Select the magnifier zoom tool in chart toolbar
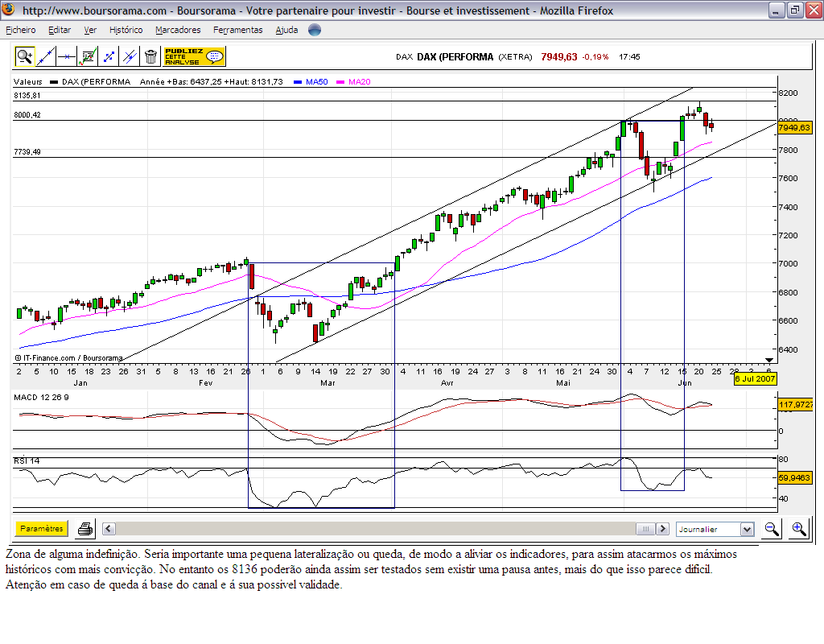Image resolution: width=824 pixels, height=644 pixels. click(25, 56)
